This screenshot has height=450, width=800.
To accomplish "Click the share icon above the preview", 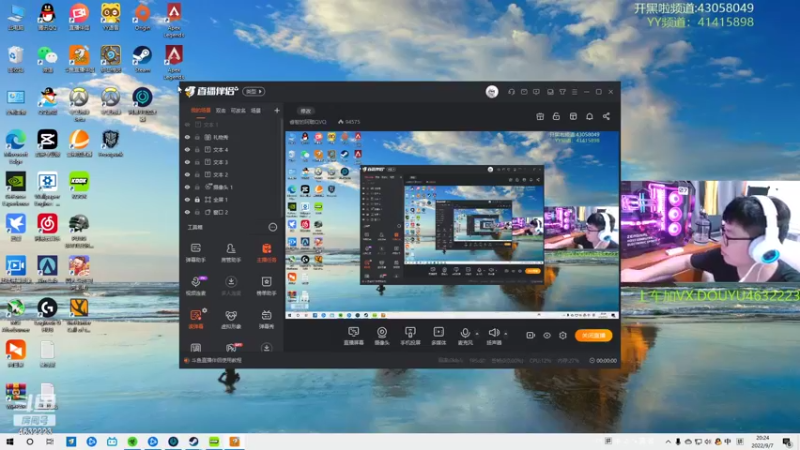I will tap(606, 116).
